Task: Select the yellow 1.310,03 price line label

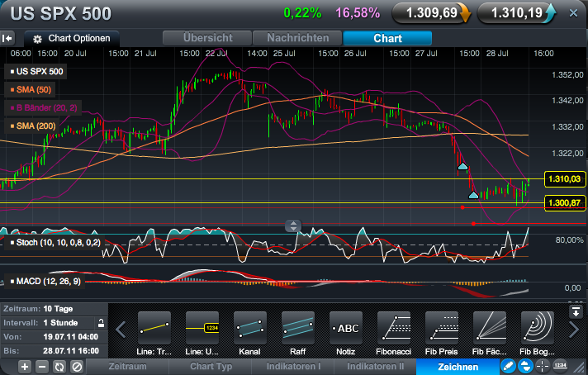Action: pyautogui.click(x=564, y=179)
